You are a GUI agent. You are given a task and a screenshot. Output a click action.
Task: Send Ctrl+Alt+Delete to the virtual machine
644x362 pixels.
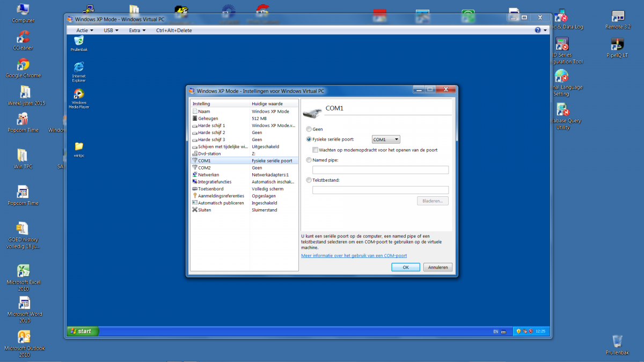click(174, 31)
